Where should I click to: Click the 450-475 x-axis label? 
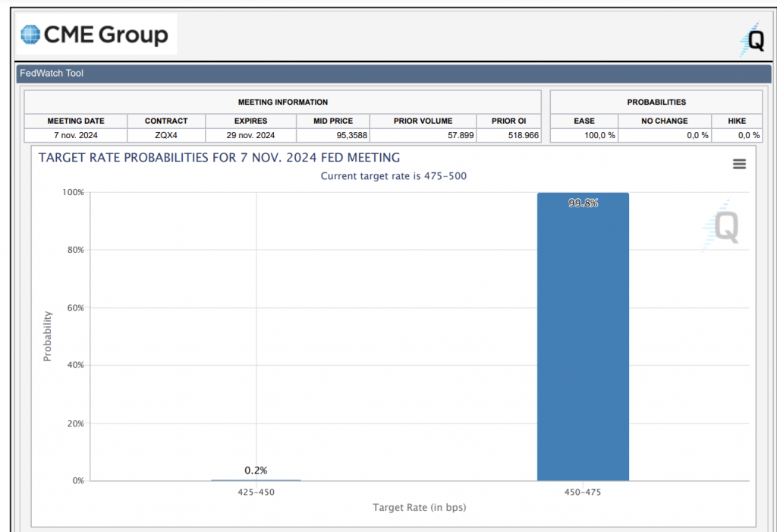click(583, 492)
